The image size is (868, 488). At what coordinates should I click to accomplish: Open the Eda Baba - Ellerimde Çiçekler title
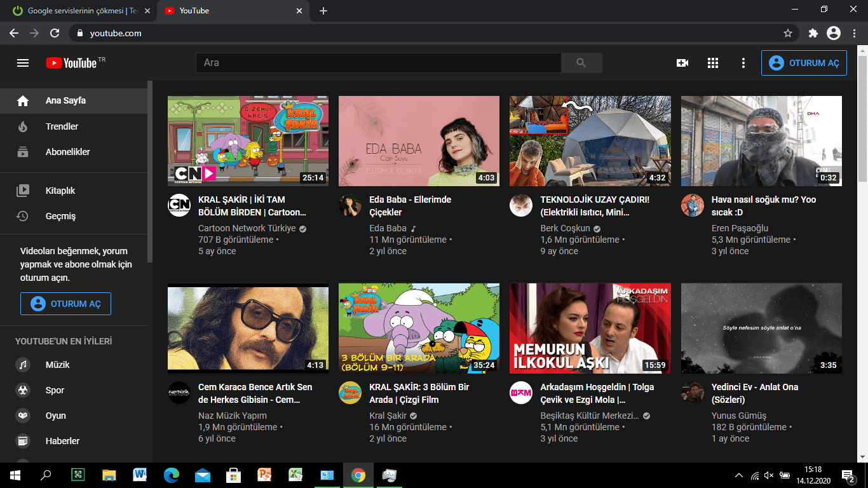tap(410, 206)
